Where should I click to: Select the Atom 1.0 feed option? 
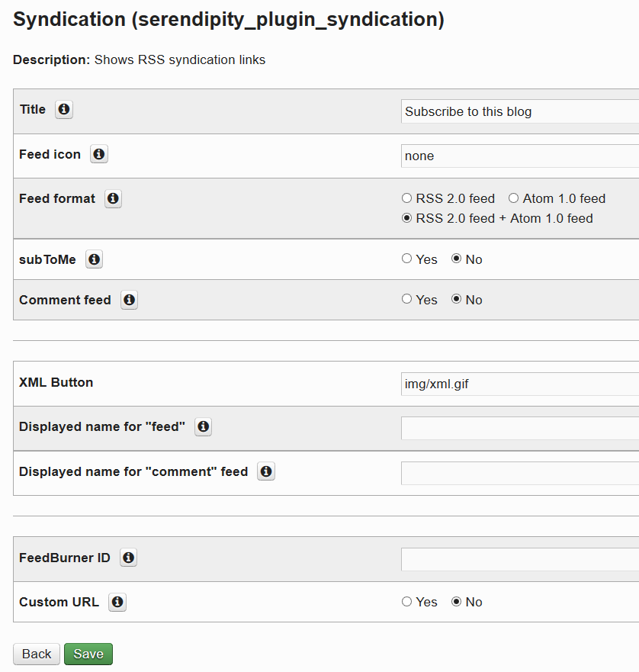(512, 198)
